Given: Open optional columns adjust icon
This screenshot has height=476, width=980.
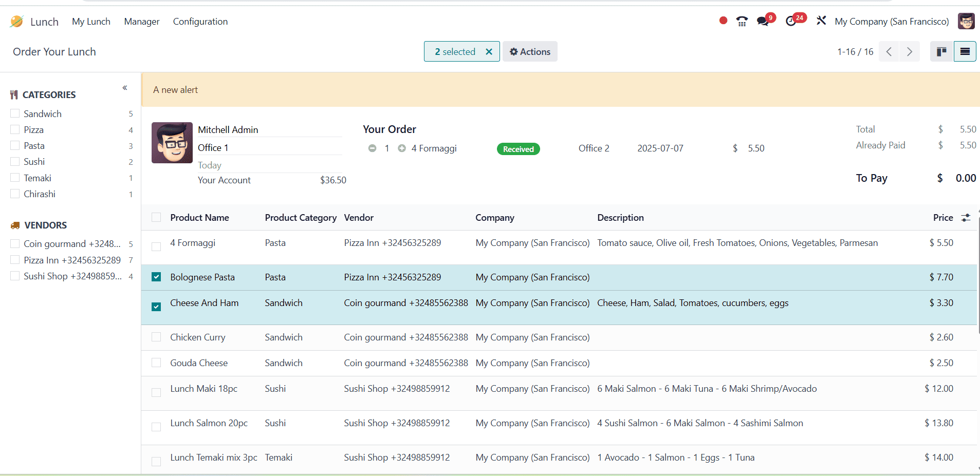Looking at the screenshot, I should (x=966, y=218).
